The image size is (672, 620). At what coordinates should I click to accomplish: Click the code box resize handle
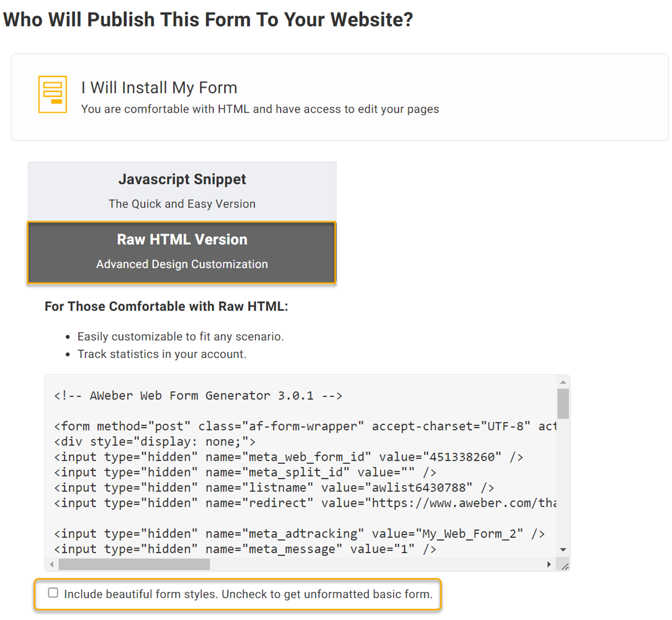pyautogui.click(x=564, y=566)
